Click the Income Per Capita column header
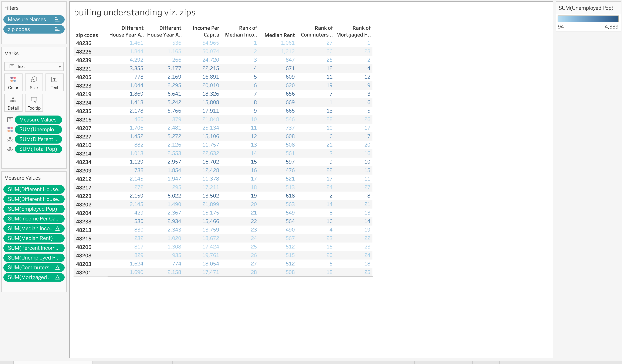Viewport: 622px width, 364px height. click(206, 31)
